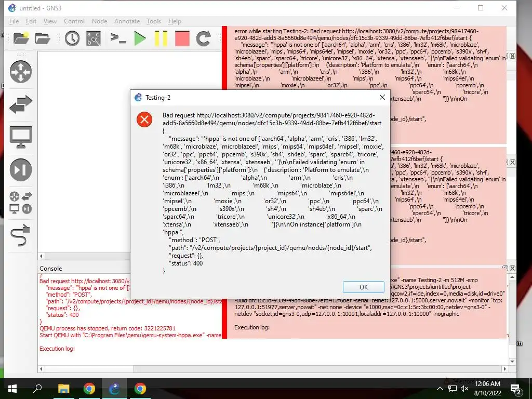The width and height of the screenshot is (532, 399).
Task: Click 'Execution log:' in the console panel
Action: 57,349
